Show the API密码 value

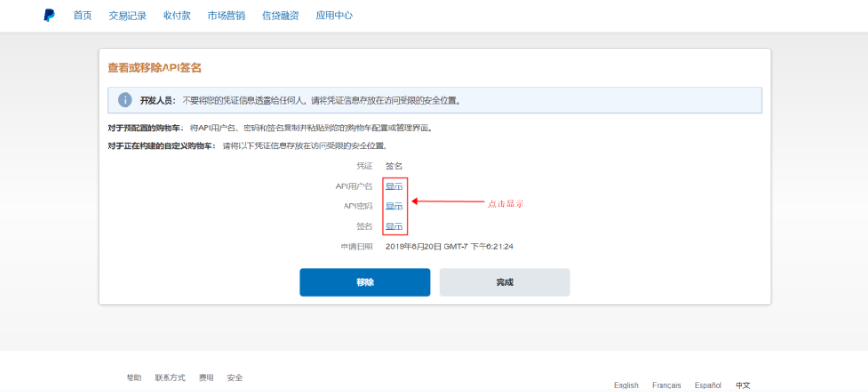[394, 206]
